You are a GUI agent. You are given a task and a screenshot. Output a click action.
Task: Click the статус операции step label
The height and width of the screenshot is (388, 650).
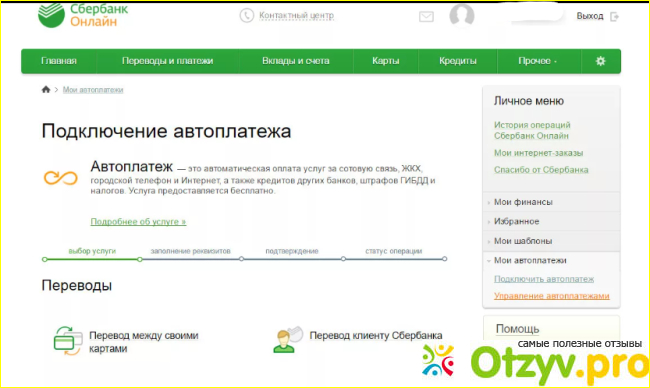click(x=393, y=251)
